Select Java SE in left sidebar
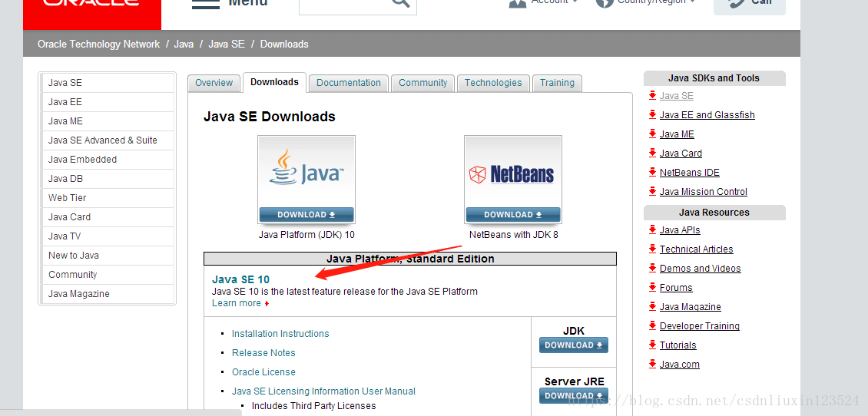This screenshot has height=416, width=868. tap(108, 83)
